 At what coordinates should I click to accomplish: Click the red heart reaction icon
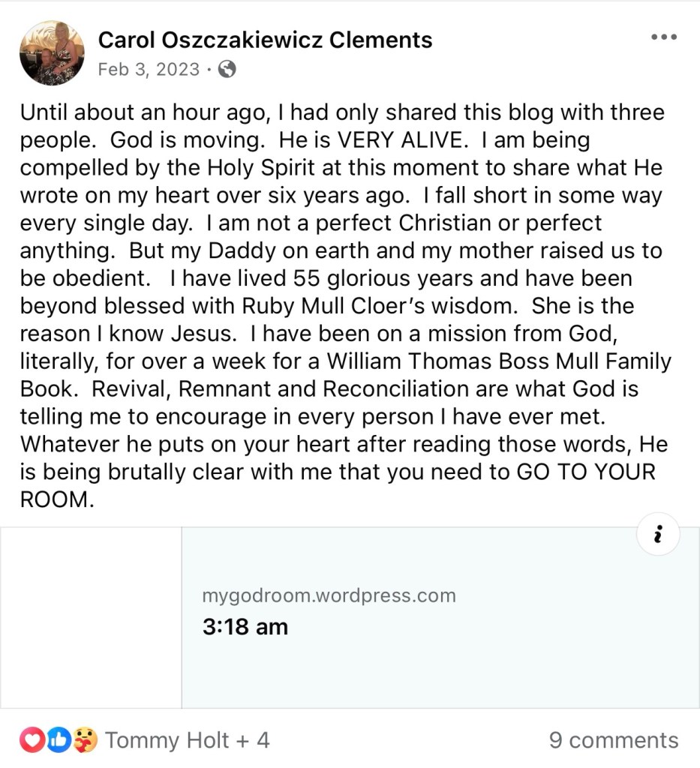(32, 741)
